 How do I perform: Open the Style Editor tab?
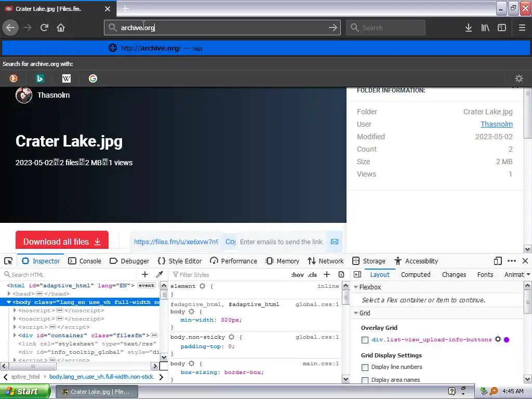click(x=180, y=261)
